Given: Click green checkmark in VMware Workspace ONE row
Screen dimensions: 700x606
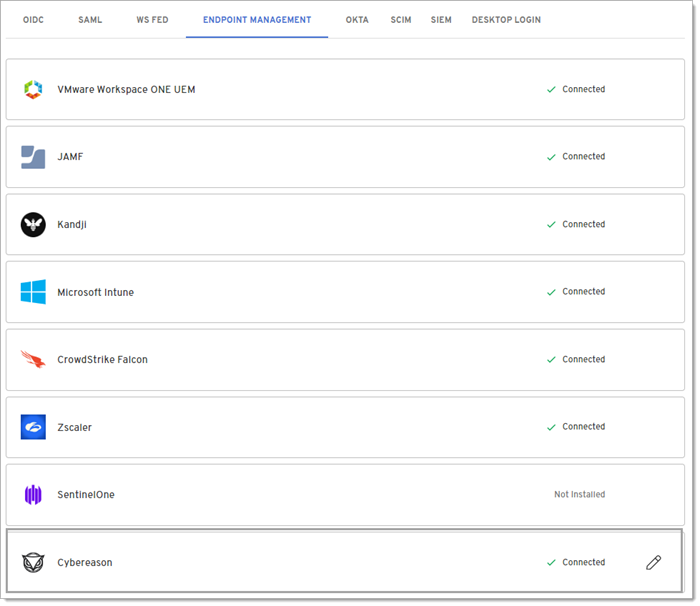Looking at the screenshot, I should tap(551, 89).
